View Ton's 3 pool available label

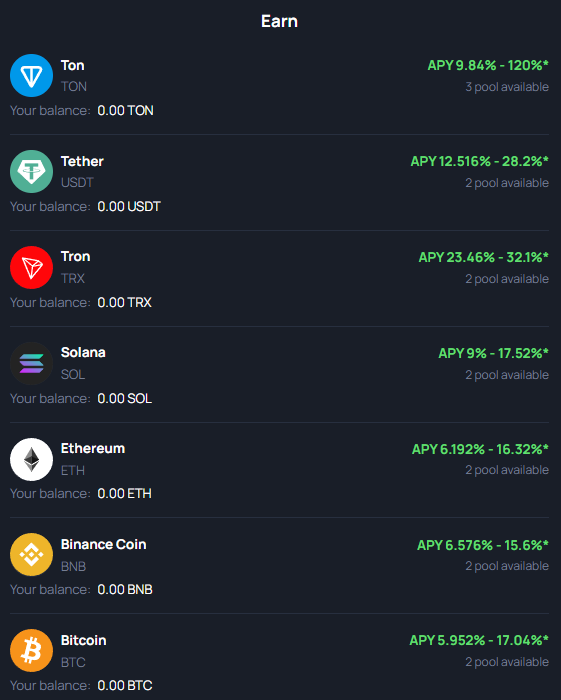pyautogui.click(x=507, y=87)
